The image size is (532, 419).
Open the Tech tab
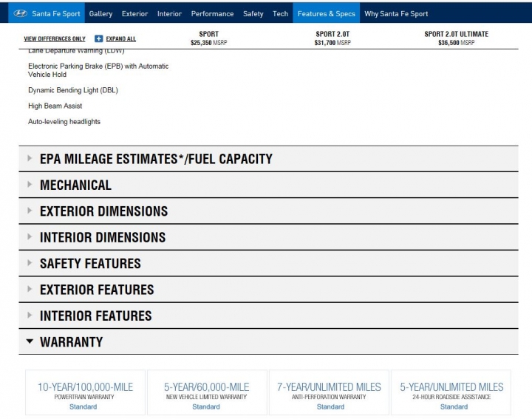pyautogui.click(x=280, y=13)
